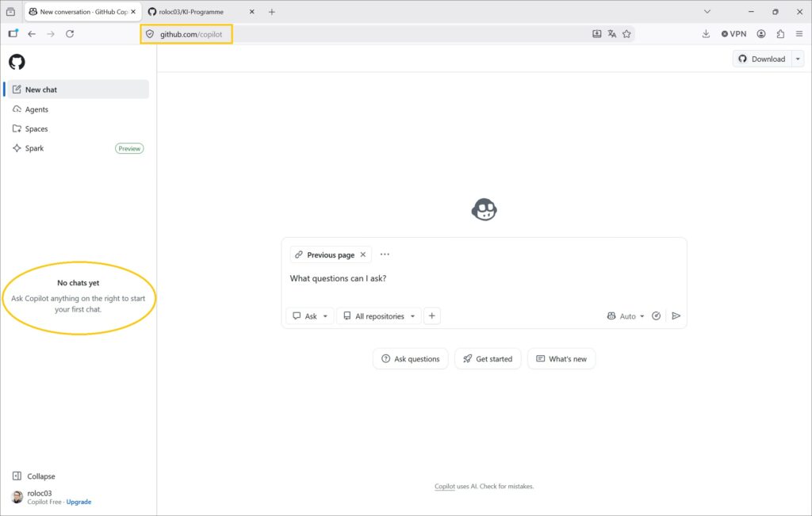Click the Preview badge next to Spark
The width and height of the screenshot is (812, 516).
point(129,148)
